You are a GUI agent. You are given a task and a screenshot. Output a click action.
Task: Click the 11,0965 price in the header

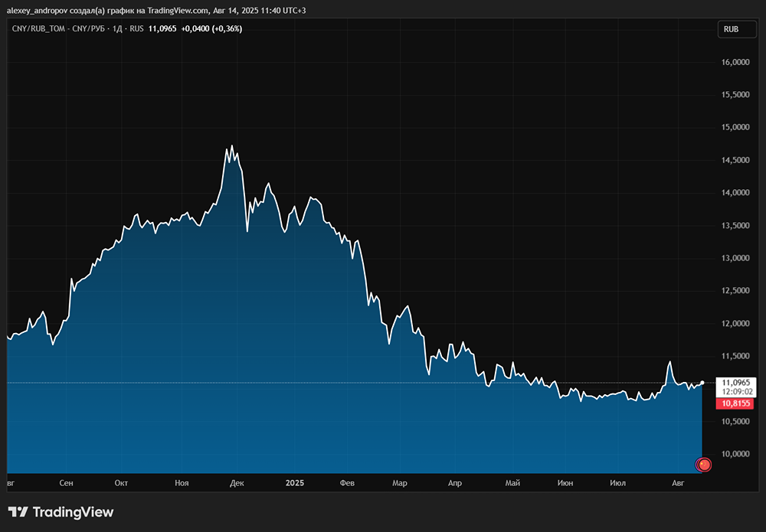tap(162, 29)
